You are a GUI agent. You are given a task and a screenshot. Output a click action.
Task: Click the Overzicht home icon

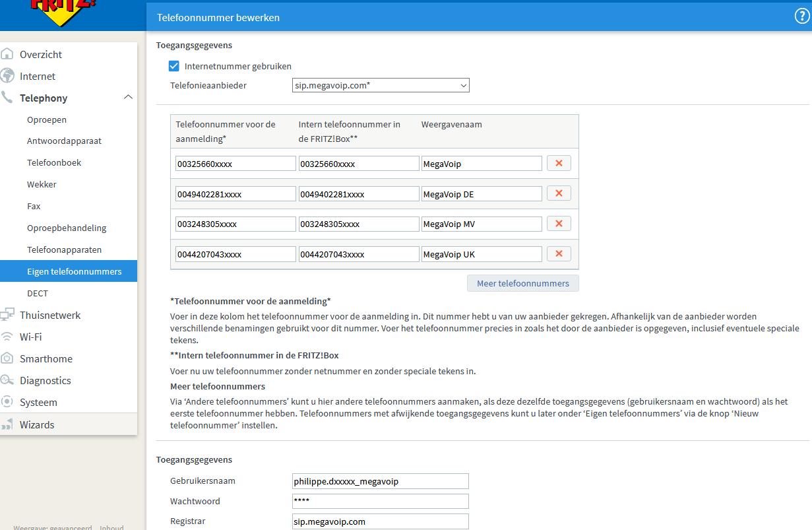[x=7, y=54]
